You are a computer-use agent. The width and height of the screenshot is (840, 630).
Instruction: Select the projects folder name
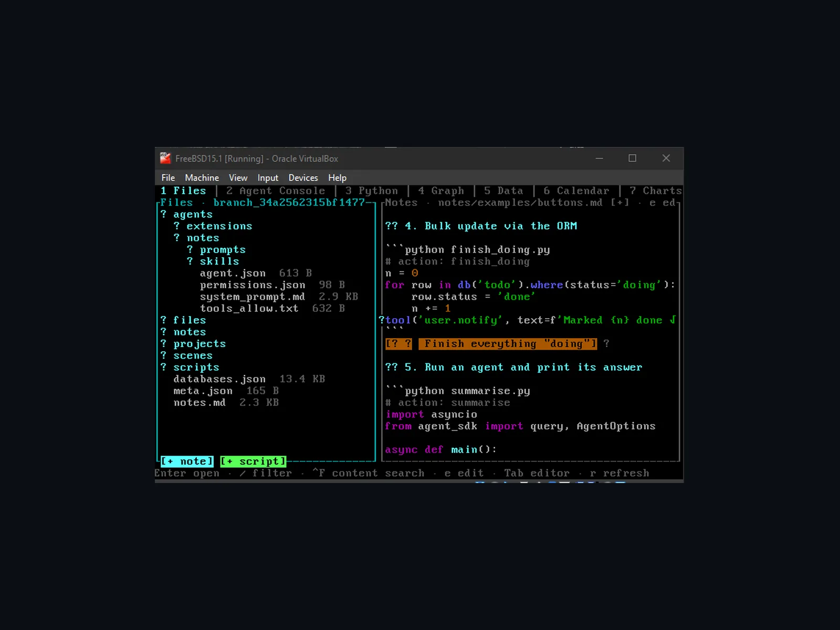199,343
